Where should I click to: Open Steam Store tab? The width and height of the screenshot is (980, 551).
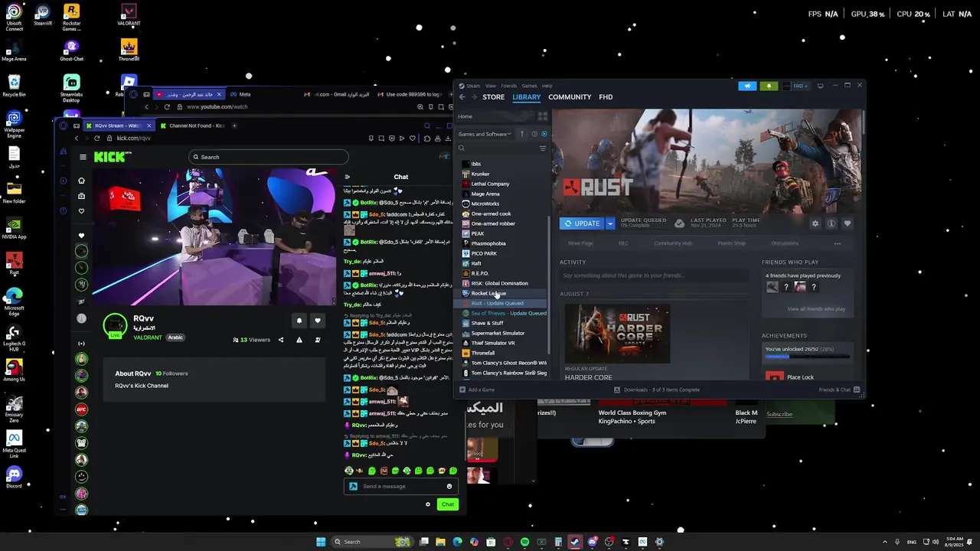493,97
